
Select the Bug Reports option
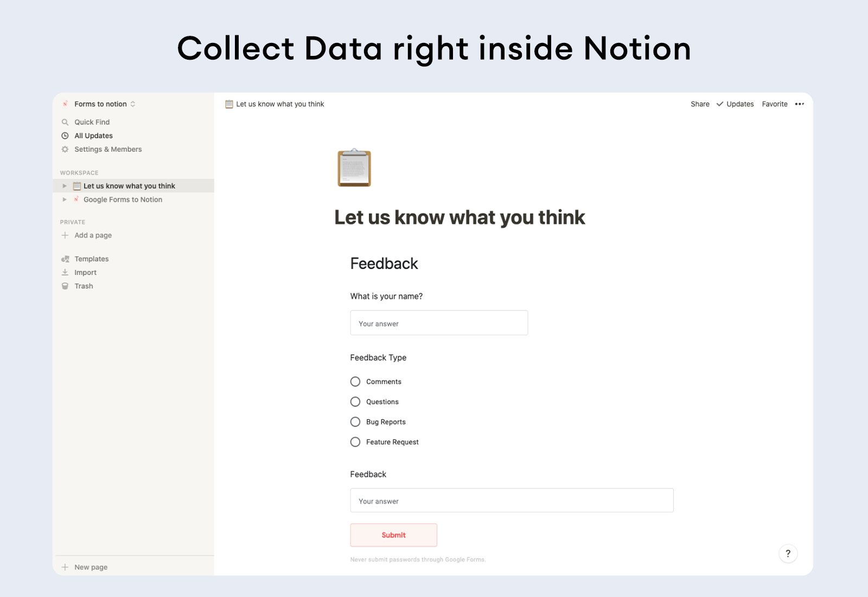(x=355, y=422)
